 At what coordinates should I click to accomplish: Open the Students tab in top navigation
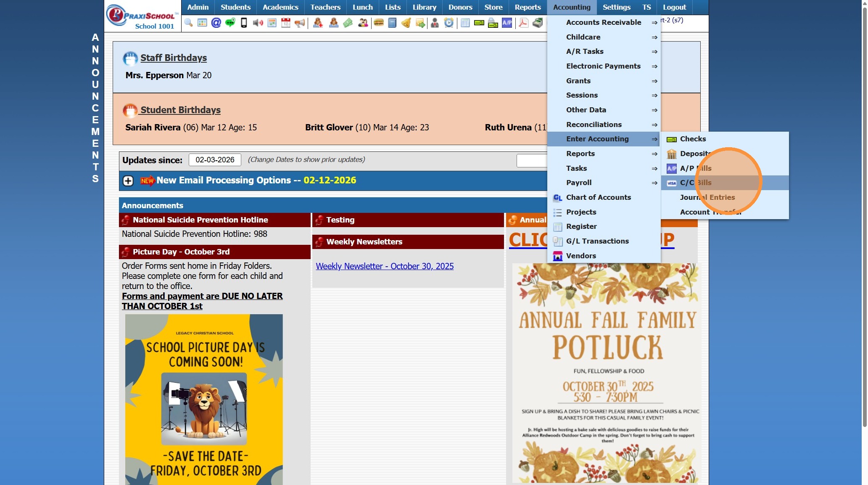pyautogui.click(x=235, y=7)
